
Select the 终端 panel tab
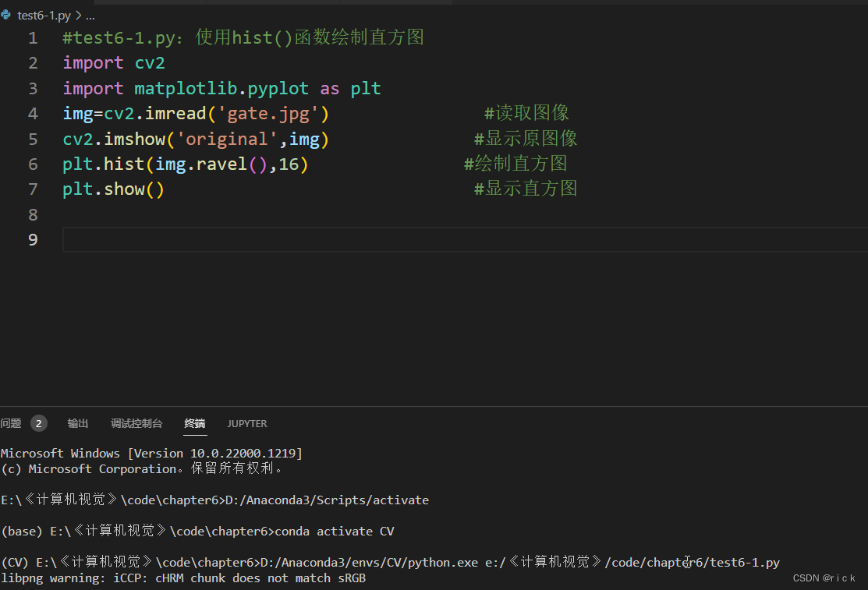tap(195, 423)
